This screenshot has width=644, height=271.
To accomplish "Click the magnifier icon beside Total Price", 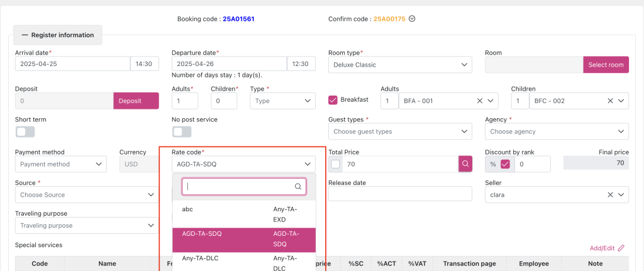I will tap(465, 164).
